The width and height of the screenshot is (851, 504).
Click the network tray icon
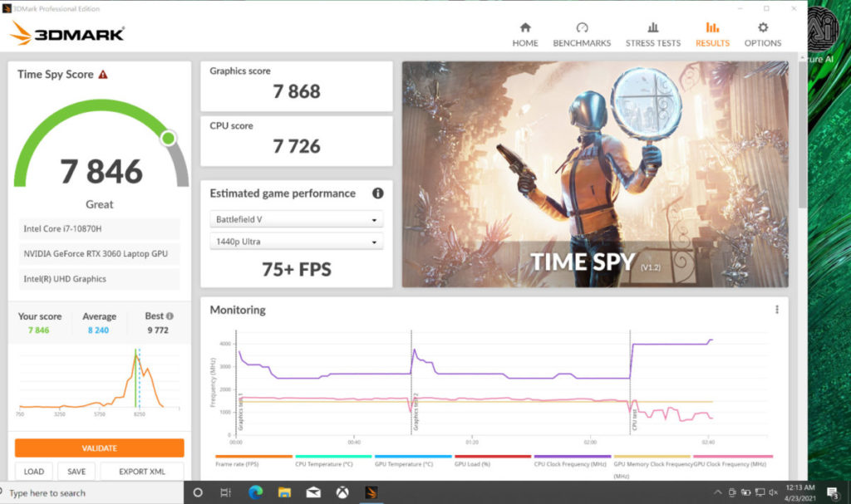point(760,492)
